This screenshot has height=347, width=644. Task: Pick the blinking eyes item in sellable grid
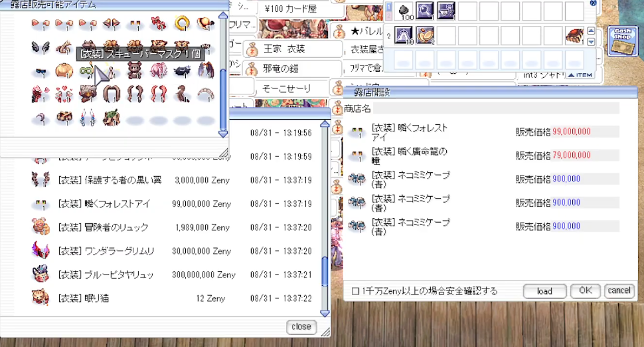point(134,25)
